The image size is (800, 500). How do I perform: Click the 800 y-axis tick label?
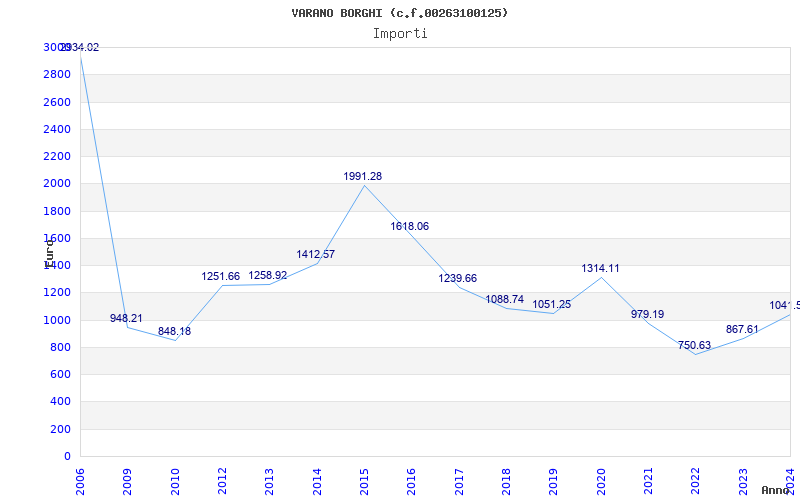coord(61,347)
